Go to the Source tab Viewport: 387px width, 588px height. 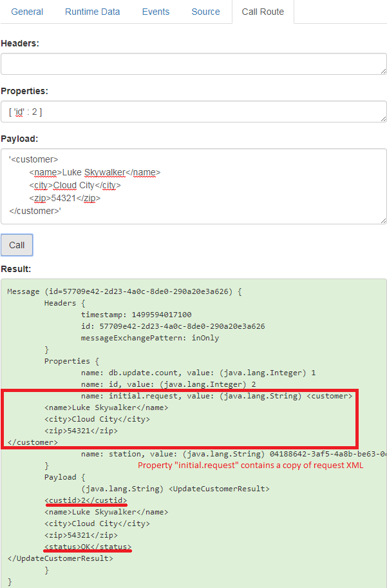(x=205, y=12)
